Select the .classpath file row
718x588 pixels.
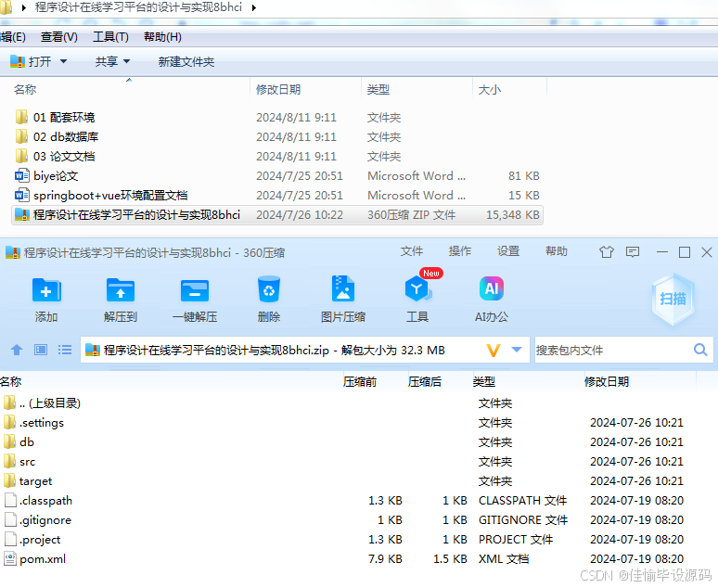pos(343,501)
